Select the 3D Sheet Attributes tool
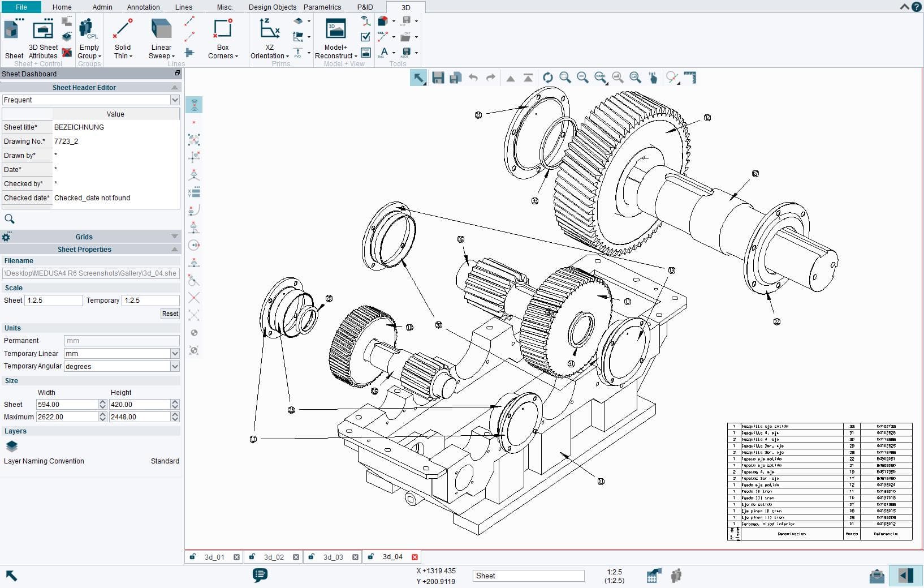 point(43,38)
